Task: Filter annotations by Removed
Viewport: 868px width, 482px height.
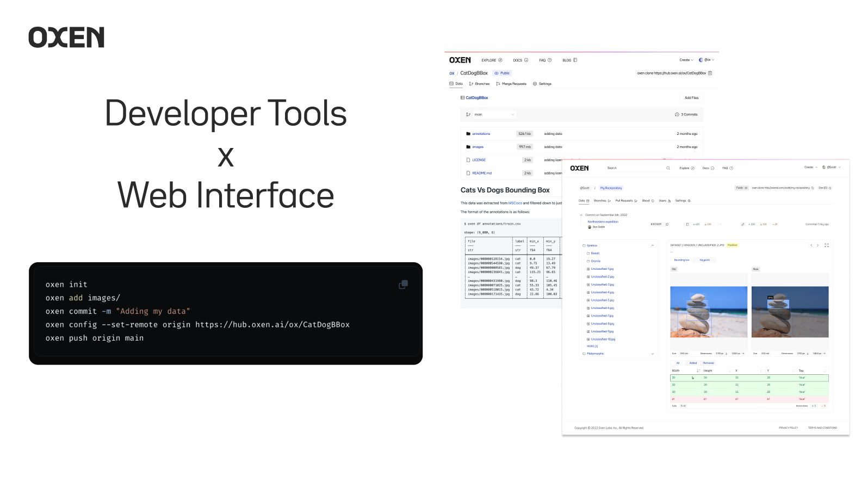Action: tap(708, 363)
